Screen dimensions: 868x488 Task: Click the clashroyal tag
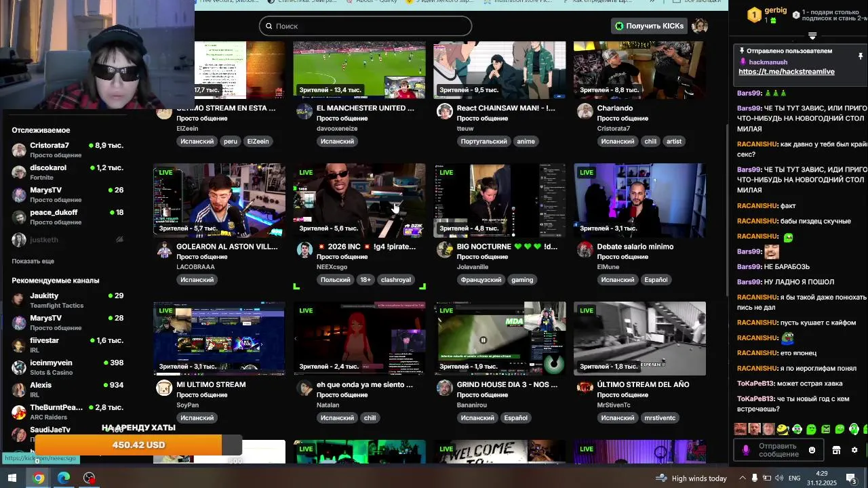[395, 279]
